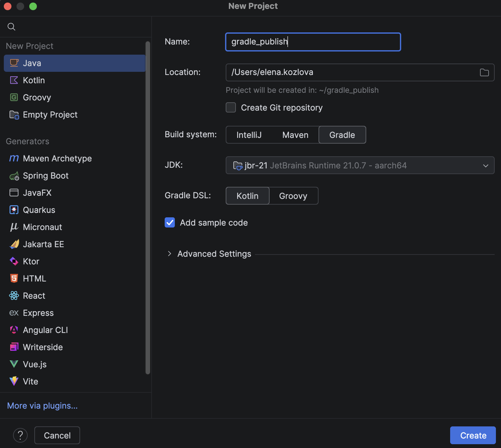The image size is (501, 448).
Task: Click the HTML5 shield icon
Action: [14, 278]
